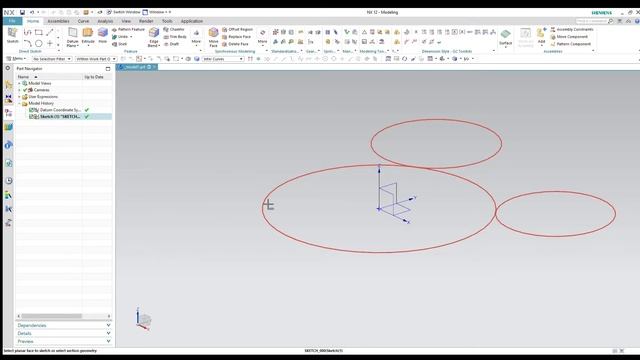Open the Within Work Part Only dropdown

(x=96, y=59)
